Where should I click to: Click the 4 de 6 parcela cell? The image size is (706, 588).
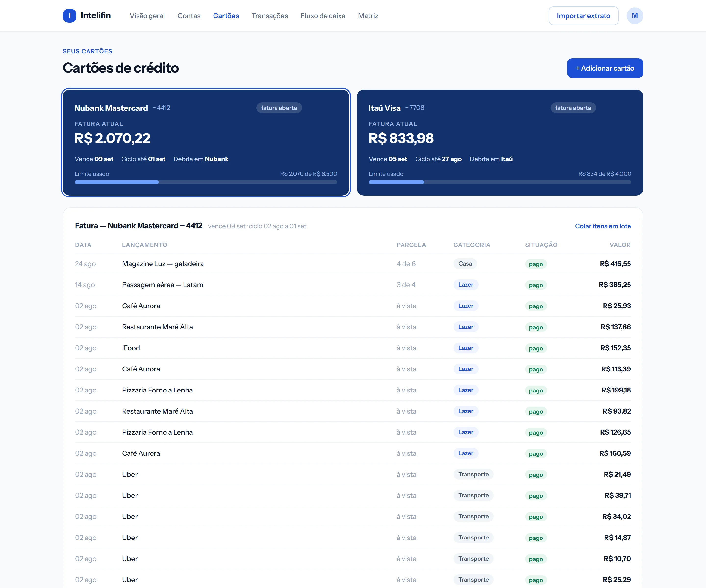pos(406,264)
